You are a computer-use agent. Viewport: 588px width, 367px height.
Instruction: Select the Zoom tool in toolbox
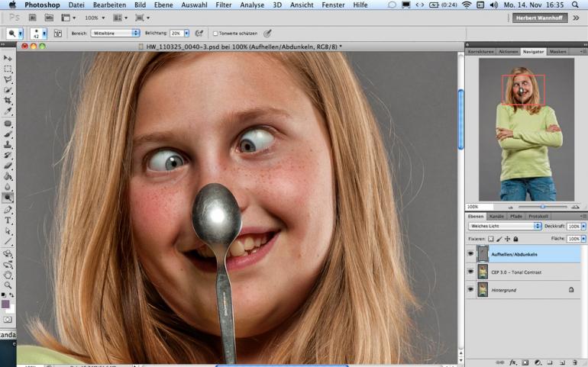point(8,285)
